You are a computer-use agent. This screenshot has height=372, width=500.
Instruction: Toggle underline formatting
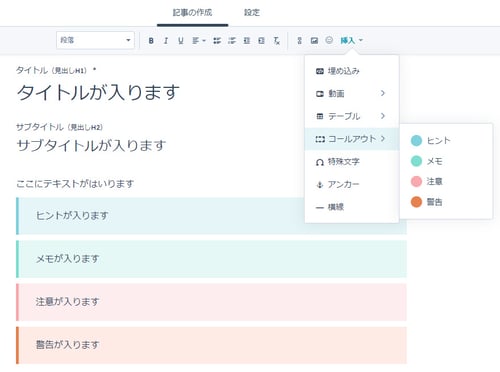[x=180, y=41]
